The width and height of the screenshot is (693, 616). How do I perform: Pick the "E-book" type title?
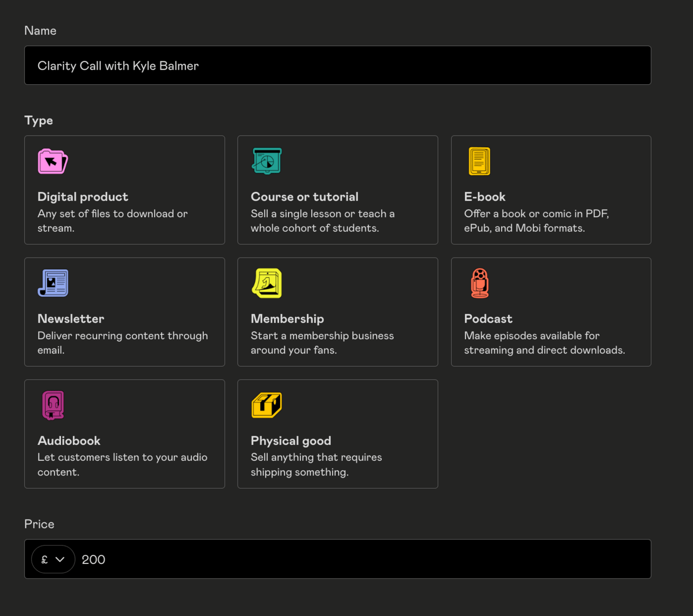(484, 197)
